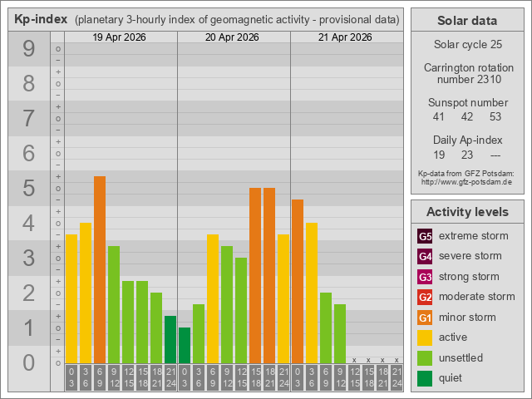Click the dark green bar on 20 Apr
Viewport: 532px width, 399px height.
point(185,345)
